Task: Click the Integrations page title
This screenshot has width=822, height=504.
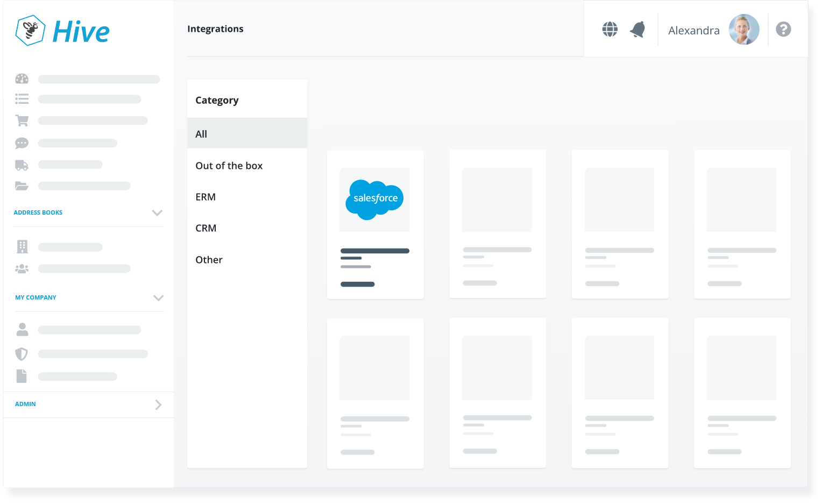Action: pos(215,29)
